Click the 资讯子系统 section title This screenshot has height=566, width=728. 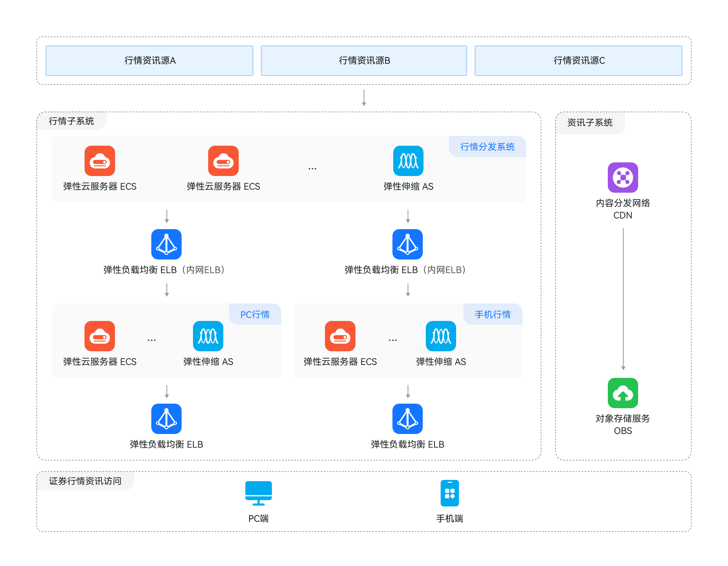[590, 123]
